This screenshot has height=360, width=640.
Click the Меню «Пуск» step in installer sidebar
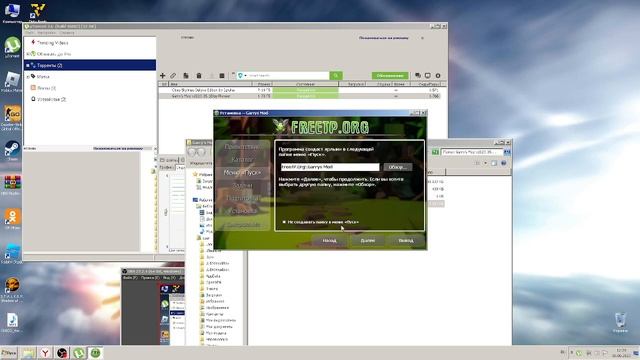[242, 173]
